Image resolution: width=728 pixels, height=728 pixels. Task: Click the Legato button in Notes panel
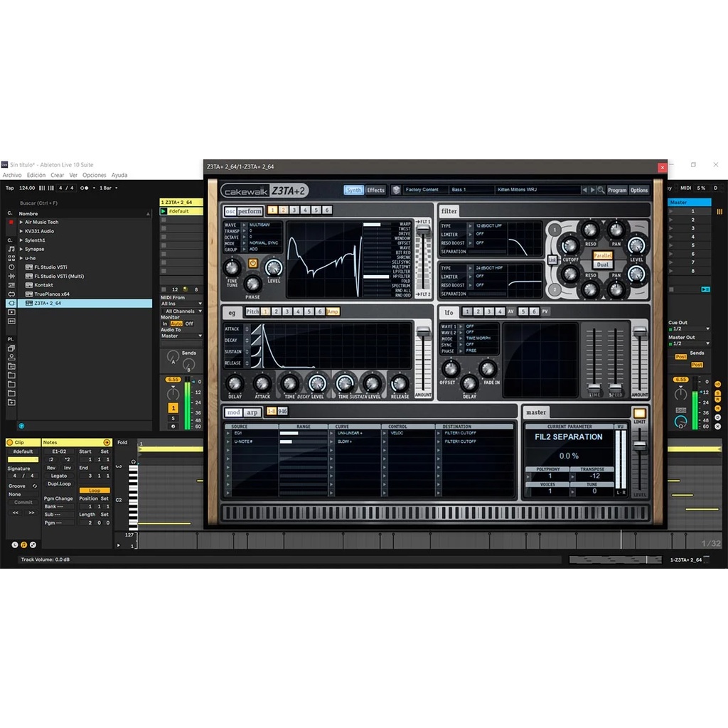click(x=59, y=476)
